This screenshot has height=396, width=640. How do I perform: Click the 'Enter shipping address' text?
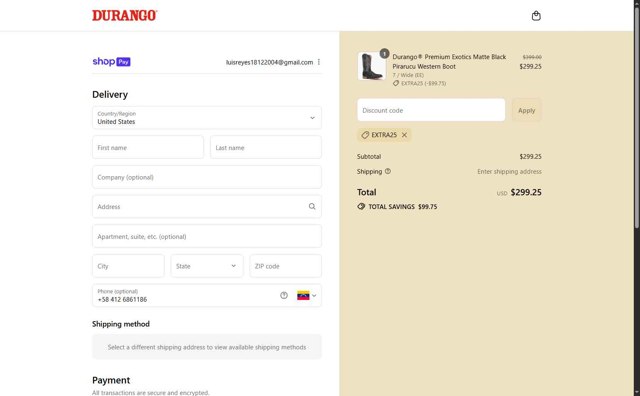pos(509,171)
